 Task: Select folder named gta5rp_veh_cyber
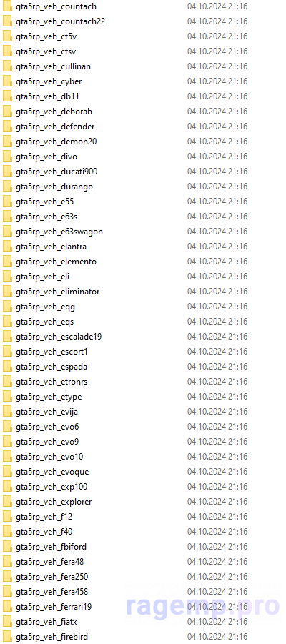point(49,81)
